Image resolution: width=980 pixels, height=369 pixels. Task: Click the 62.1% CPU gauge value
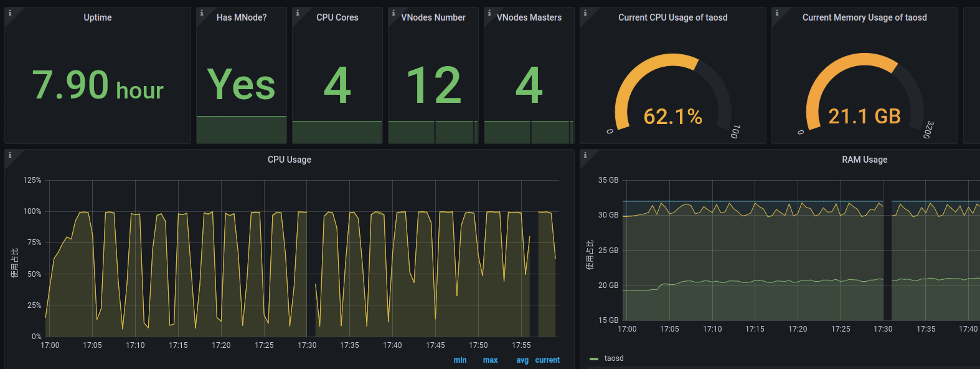pos(673,117)
